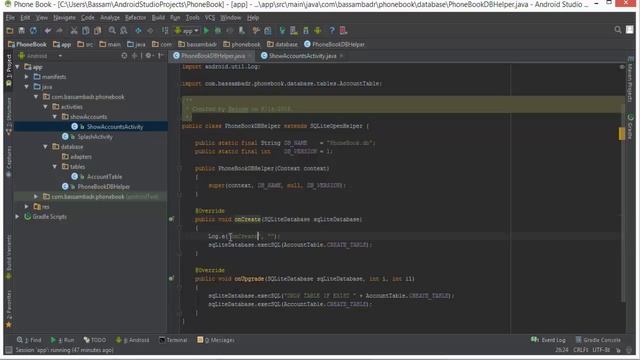The image size is (640, 360).
Task: Click the Find magnifier toolbar icon
Action: 112,31
